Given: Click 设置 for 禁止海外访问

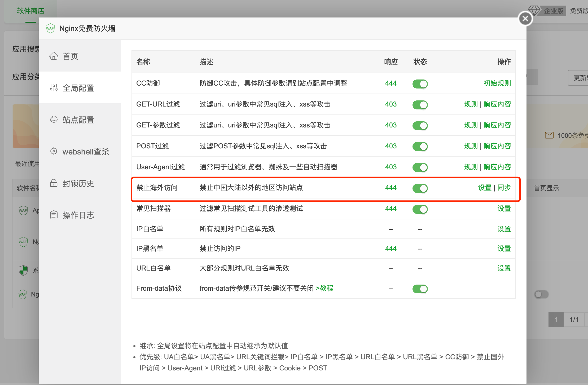Looking at the screenshot, I should click(x=485, y=188).
